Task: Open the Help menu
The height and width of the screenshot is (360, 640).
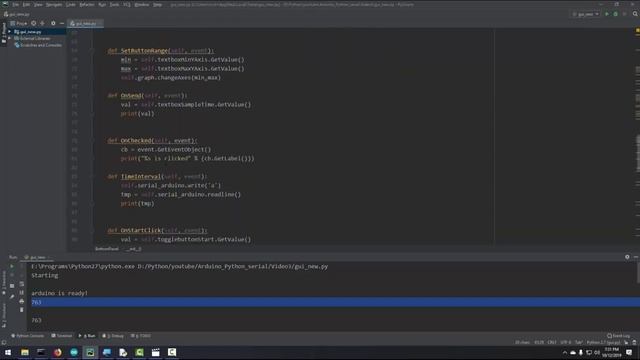Action: pyautogui.click(x=157, y=4)
